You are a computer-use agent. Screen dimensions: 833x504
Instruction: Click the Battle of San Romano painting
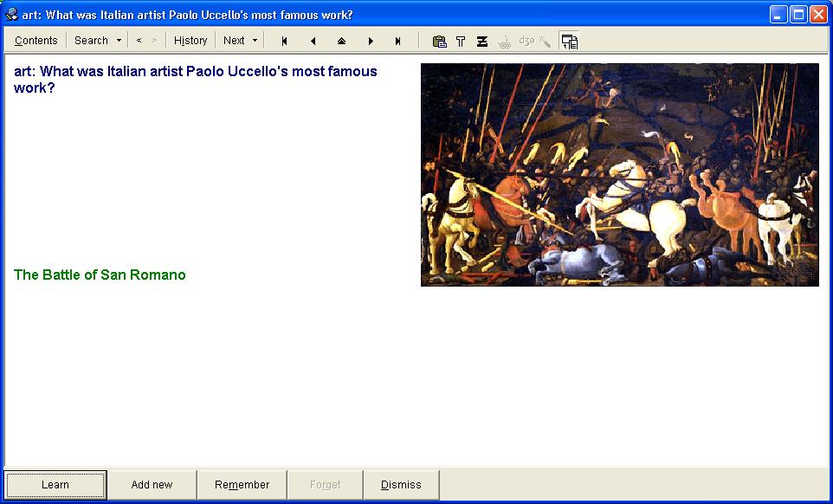click(619, 174)
